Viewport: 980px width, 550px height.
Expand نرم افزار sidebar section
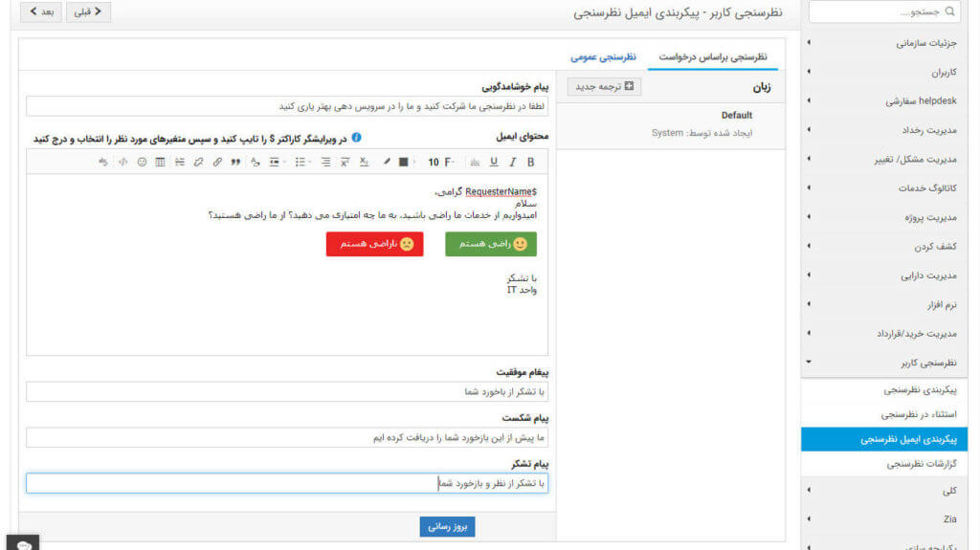pos(883,304)
